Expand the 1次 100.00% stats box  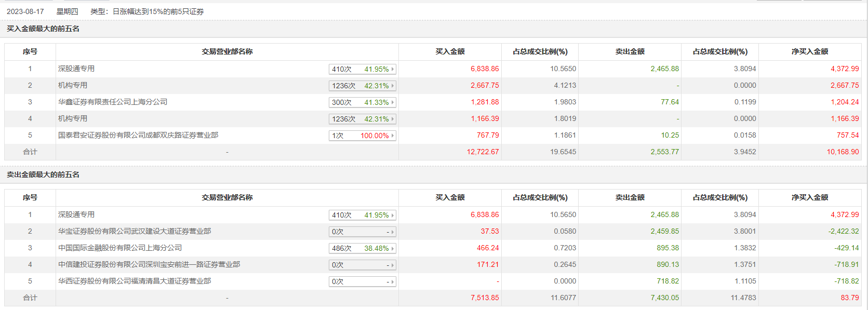(362, 136)
